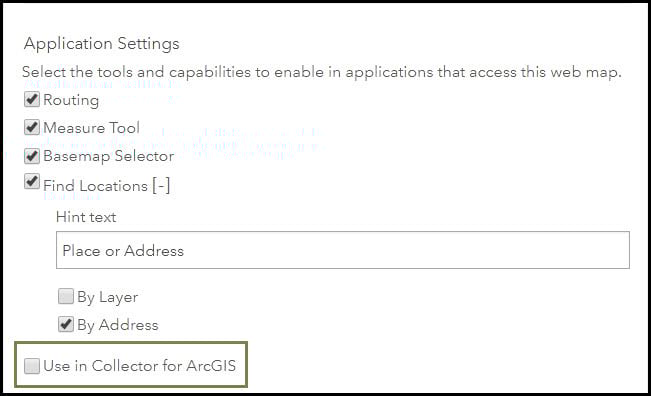This screenshot has width=651, height=396.
Task: Click the 'Place or Address' placeholder text
Action: click(x=123, y=251)
